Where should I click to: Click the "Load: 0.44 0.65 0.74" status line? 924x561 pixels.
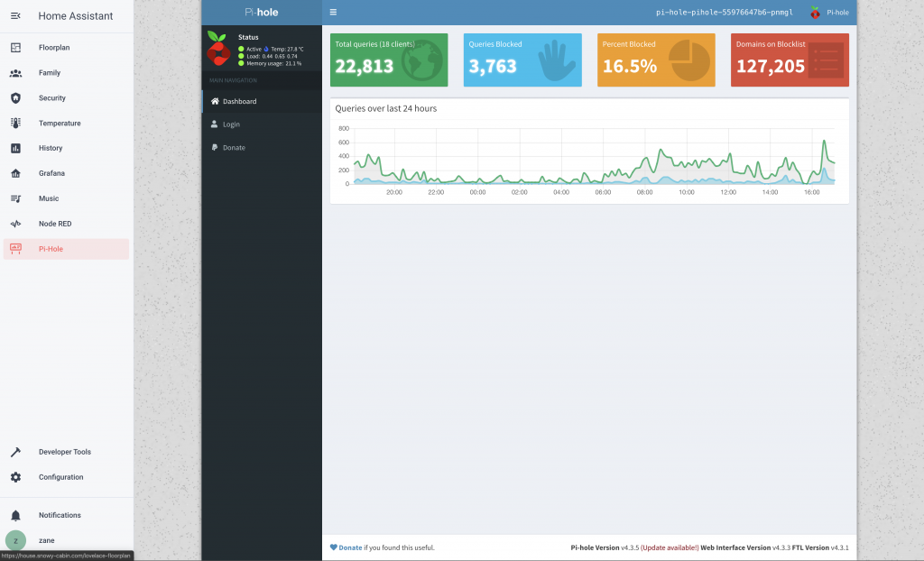tap(272, 57)
